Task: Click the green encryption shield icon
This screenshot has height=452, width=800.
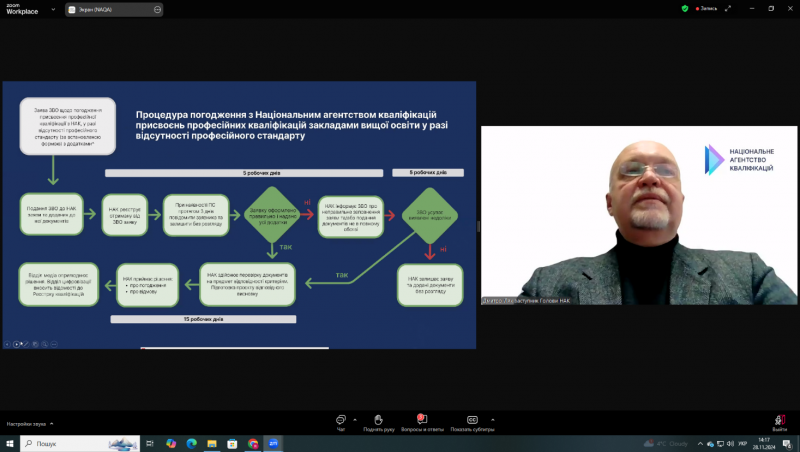Action: [x=684, y=8]
